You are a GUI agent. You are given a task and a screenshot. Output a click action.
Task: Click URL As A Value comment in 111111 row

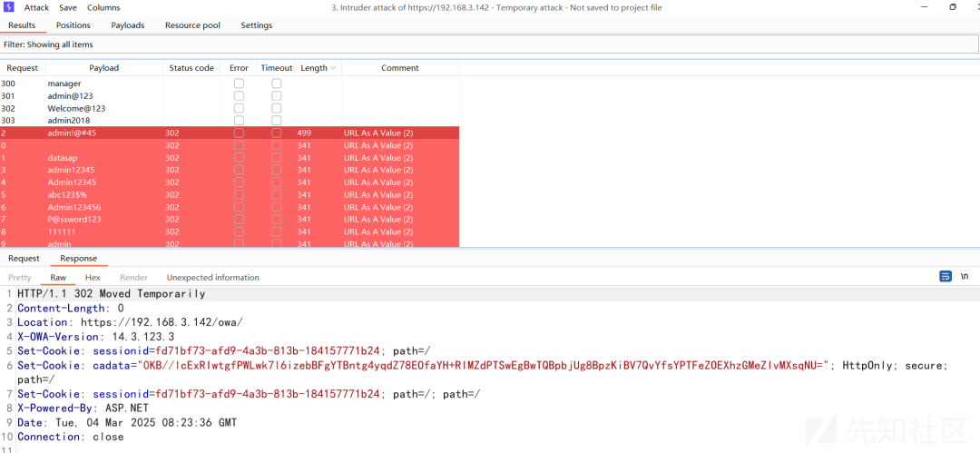[x=378, y=231]
